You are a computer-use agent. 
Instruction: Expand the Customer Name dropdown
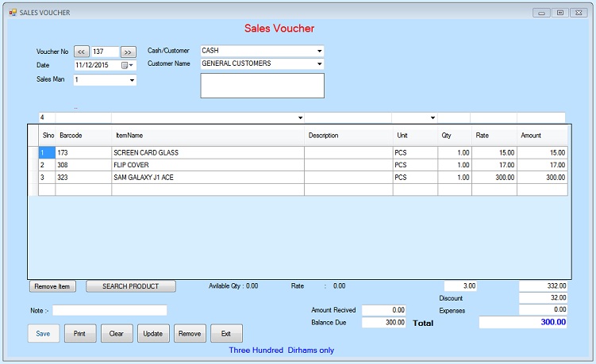(319, 64)
